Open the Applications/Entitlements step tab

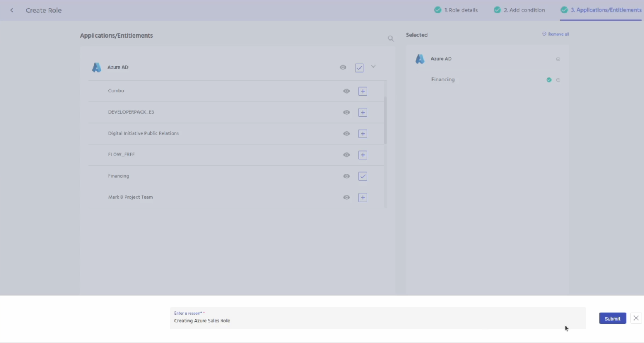coord(601,10)
